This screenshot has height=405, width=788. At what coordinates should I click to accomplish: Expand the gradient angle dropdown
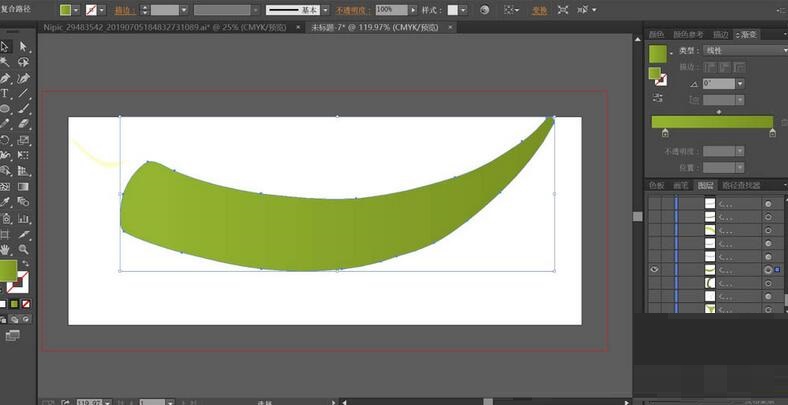click(x=739, y=84)
